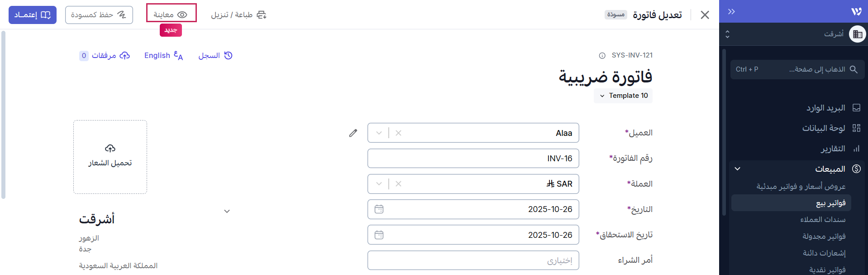Click the info icon next to SYS-INV-121
The width and height of the screenshot is (868, 275).
pos(602,56)
